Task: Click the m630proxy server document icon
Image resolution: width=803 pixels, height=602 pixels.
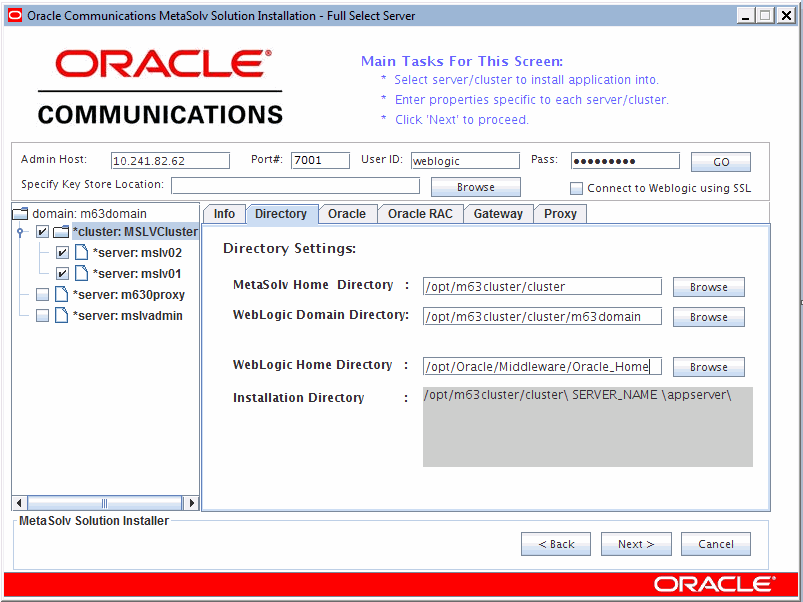Action: tap(61, 294)
